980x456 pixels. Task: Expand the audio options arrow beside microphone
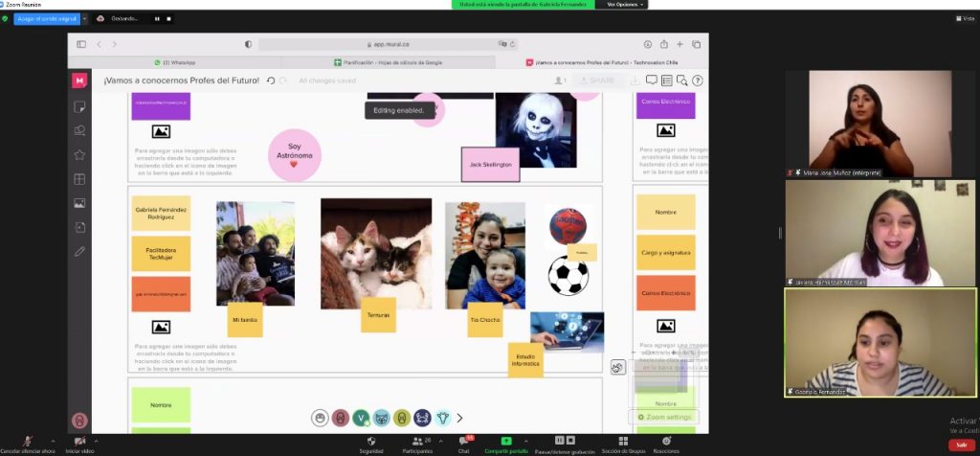pyautogui.click(x=53, y=441)
